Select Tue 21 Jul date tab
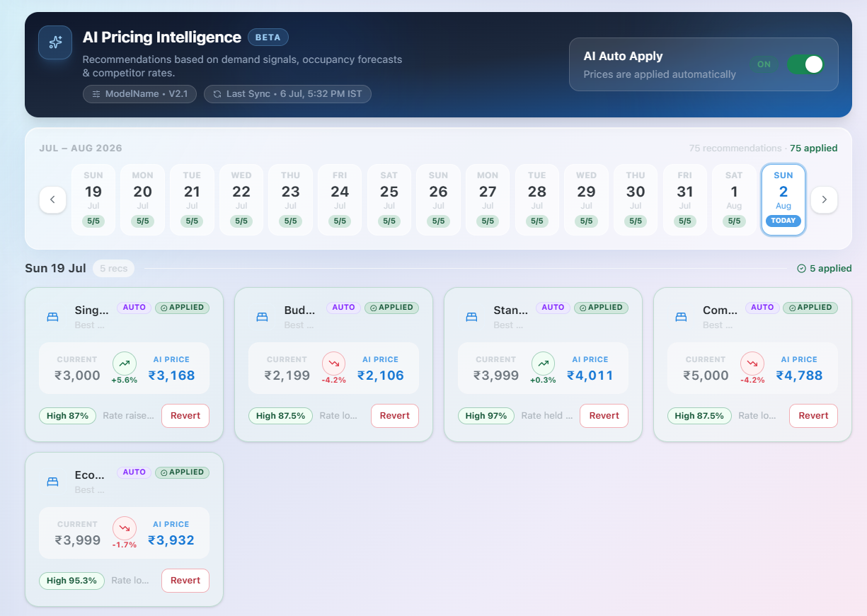Image resolution: width=867 pixels, height=616 pixels. (192, 200)
